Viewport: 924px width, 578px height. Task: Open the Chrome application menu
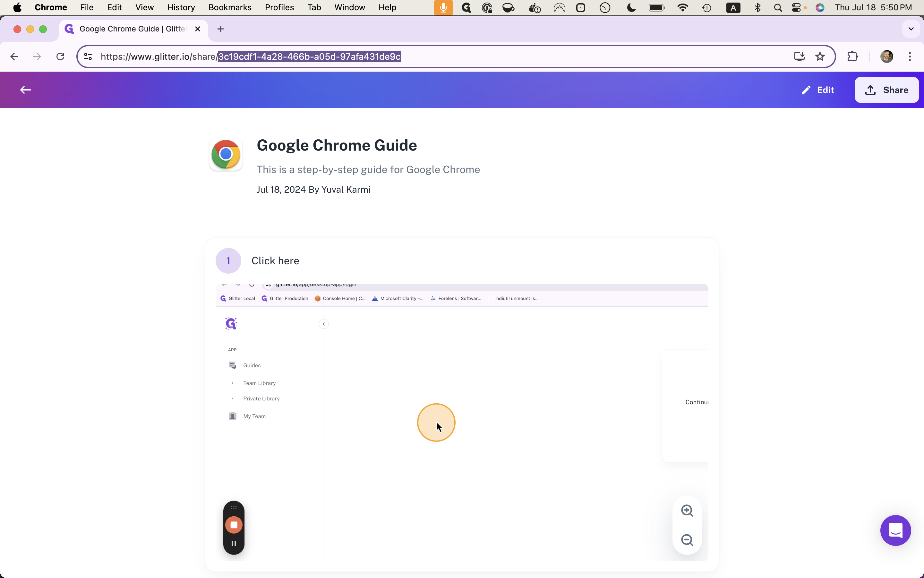(x=51, y=8)
